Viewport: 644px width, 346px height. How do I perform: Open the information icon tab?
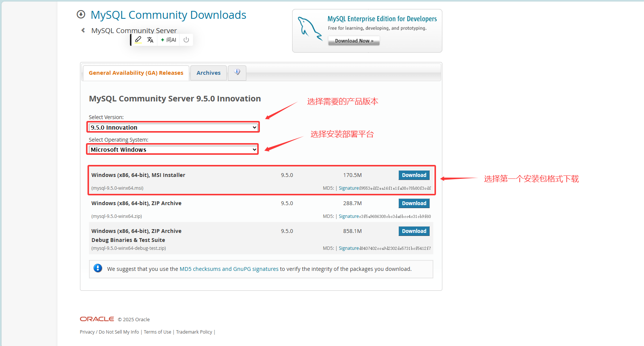(237, 73)
